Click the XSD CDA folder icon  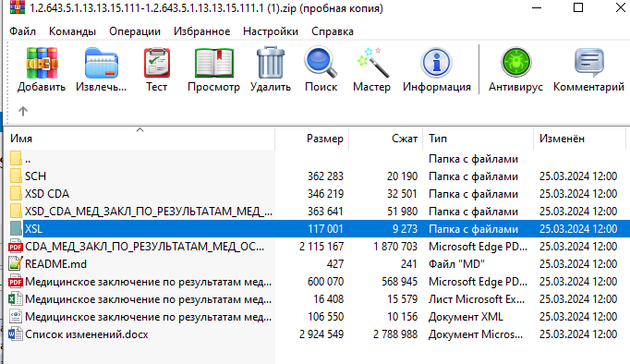tap(16, 194)
